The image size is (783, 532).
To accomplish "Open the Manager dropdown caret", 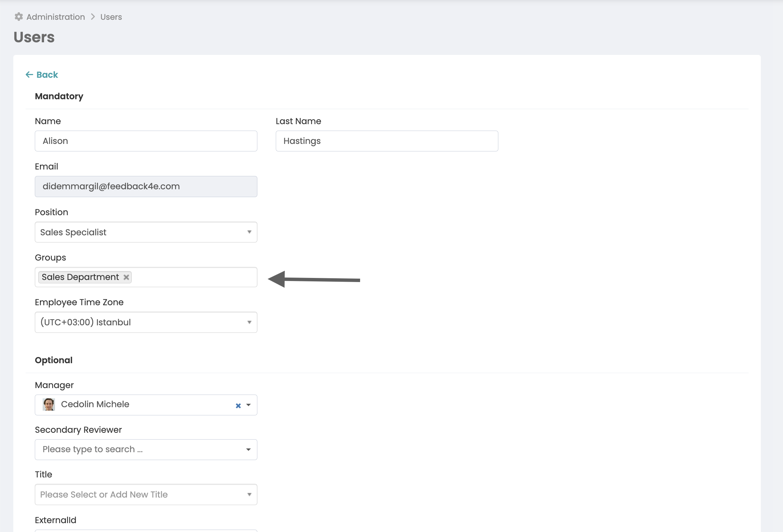I will tap(248, 405).
